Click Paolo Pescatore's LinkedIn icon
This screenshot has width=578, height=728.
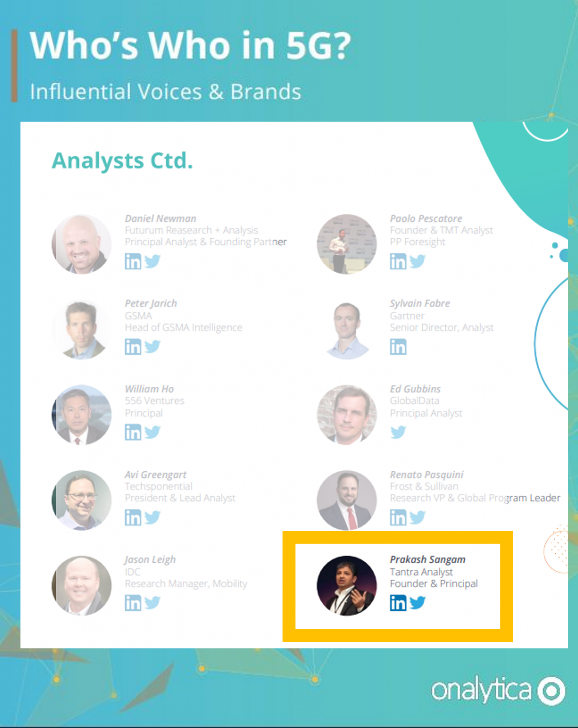point(398,262)
